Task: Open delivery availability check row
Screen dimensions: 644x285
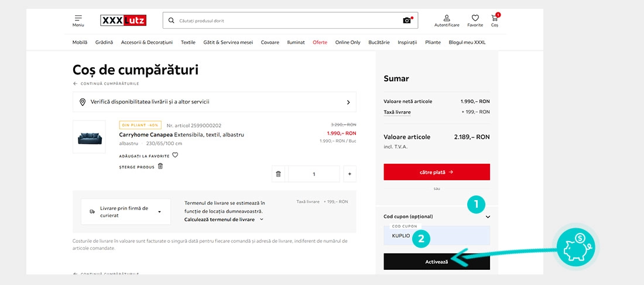Action: click(214, 102)
